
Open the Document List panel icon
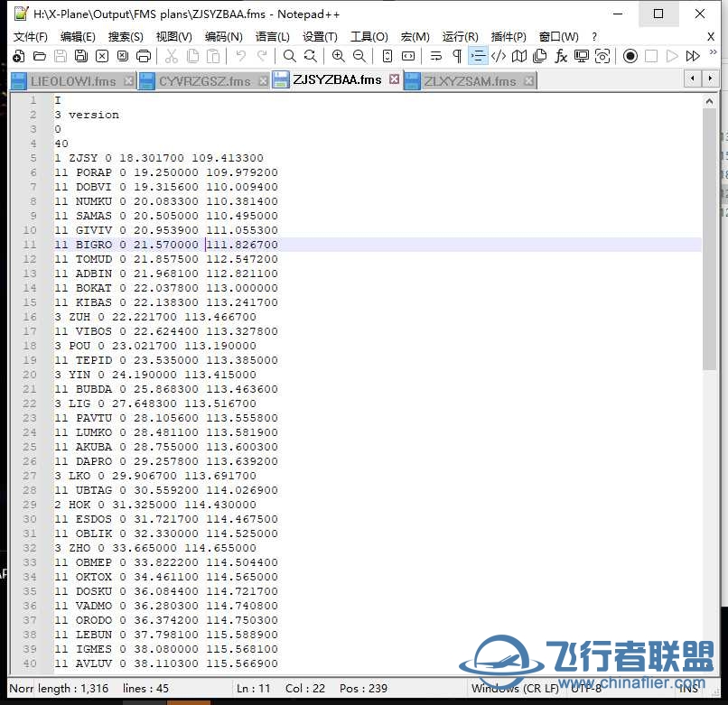click(540, 56)
